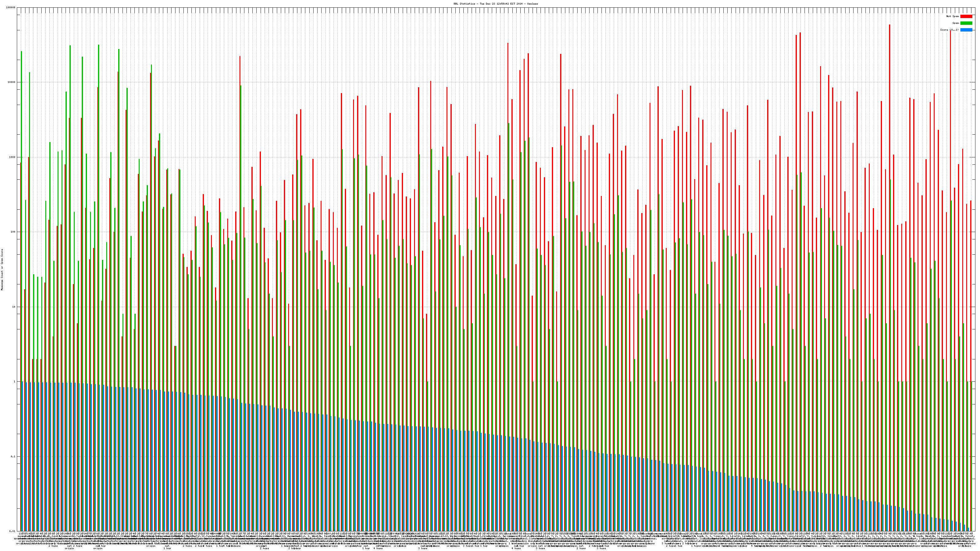
Task: Click the 0.01 label at left axis bottom
Action: (13, 531)
